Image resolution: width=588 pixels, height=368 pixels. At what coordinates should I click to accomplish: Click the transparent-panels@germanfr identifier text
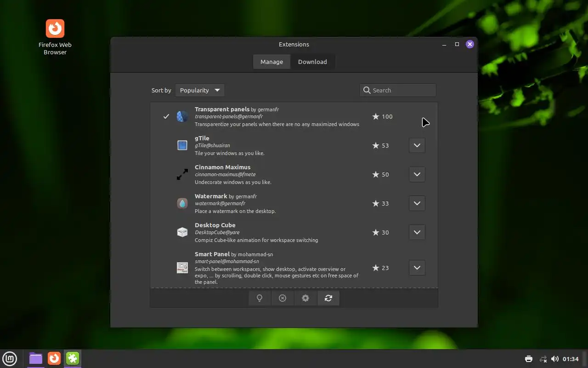pos(229,117)
